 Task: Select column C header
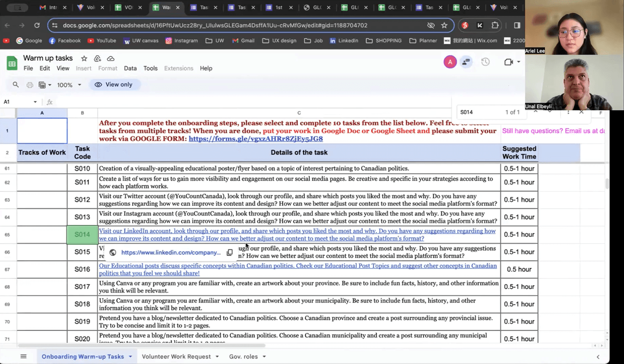[299, 113]
